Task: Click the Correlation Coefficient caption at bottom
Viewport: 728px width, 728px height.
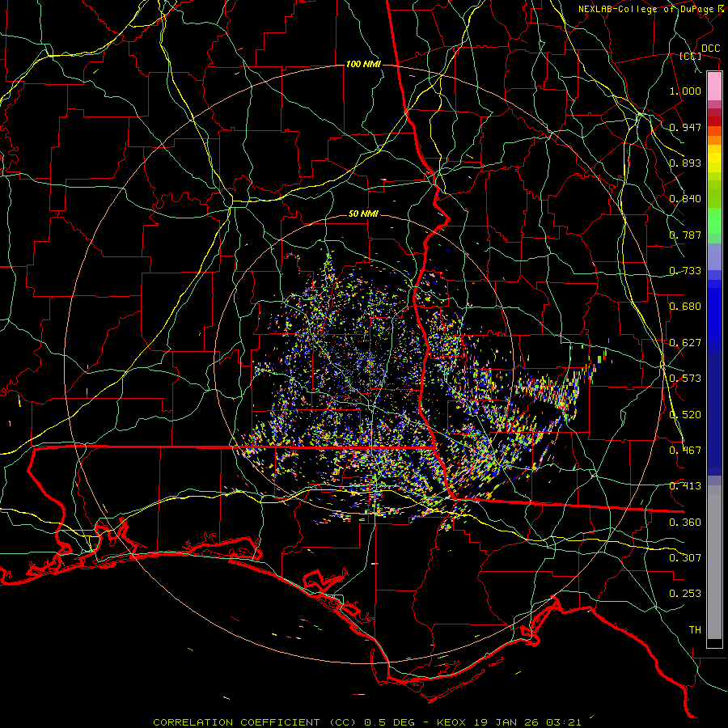Action: tap(366, 722)
